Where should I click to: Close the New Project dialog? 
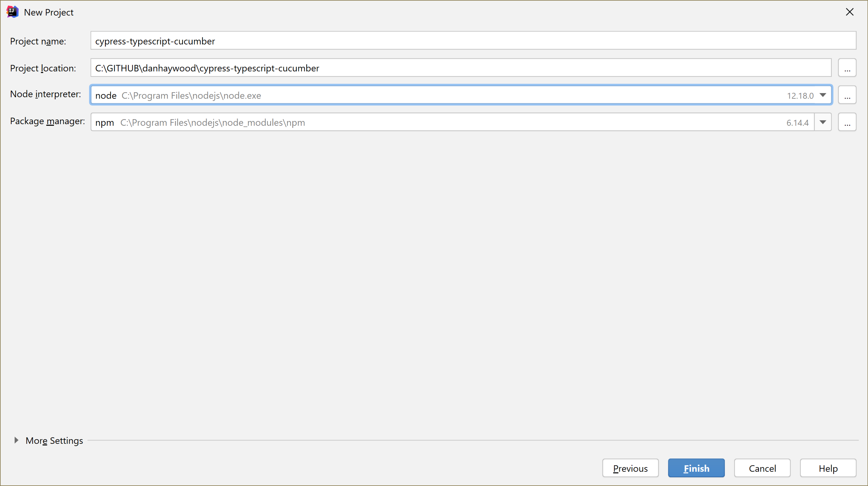pos(850,12)
